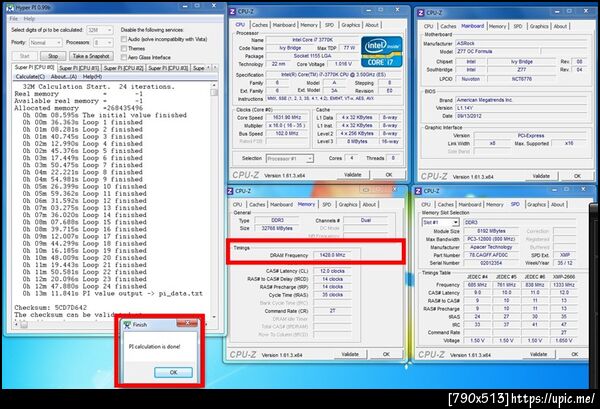Open the File menu in Hyper PI
Viewport: 600px width, 409px height.
(13, 18)
